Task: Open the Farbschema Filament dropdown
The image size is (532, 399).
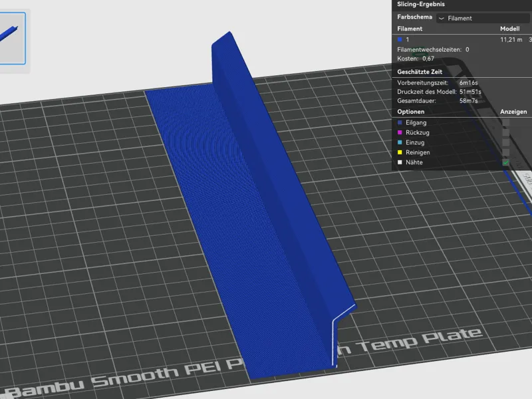Action: click(484, 18)
